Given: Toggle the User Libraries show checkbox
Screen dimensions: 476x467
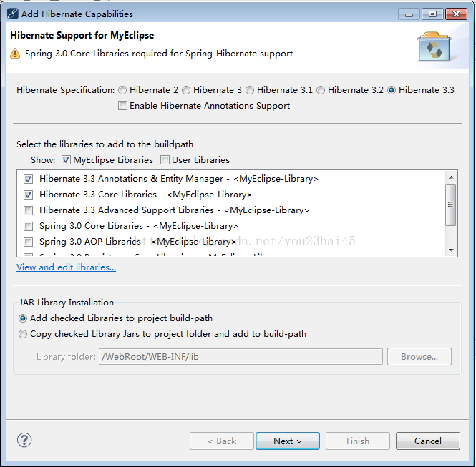Looking at the screenshot, I should pos(165,159).
